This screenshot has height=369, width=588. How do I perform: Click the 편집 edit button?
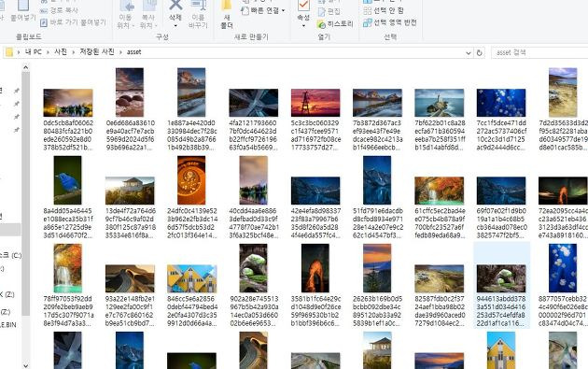(330, 11)
